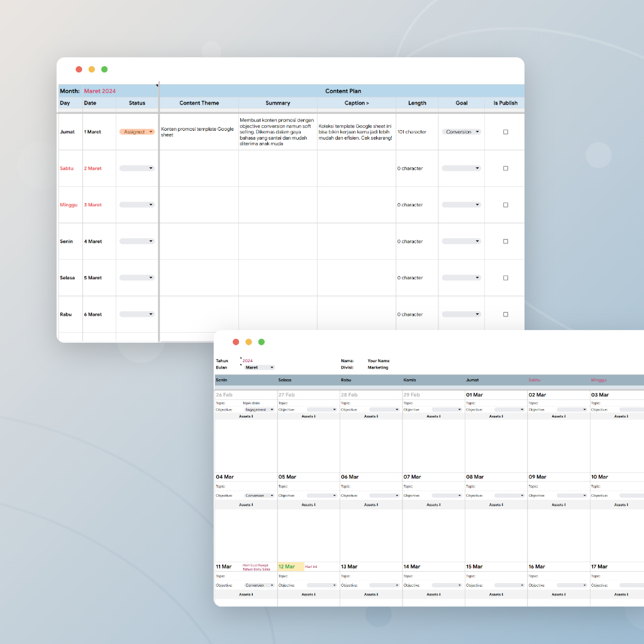Open the Goal dropdown showing Conversion

(x=461, y=131)
